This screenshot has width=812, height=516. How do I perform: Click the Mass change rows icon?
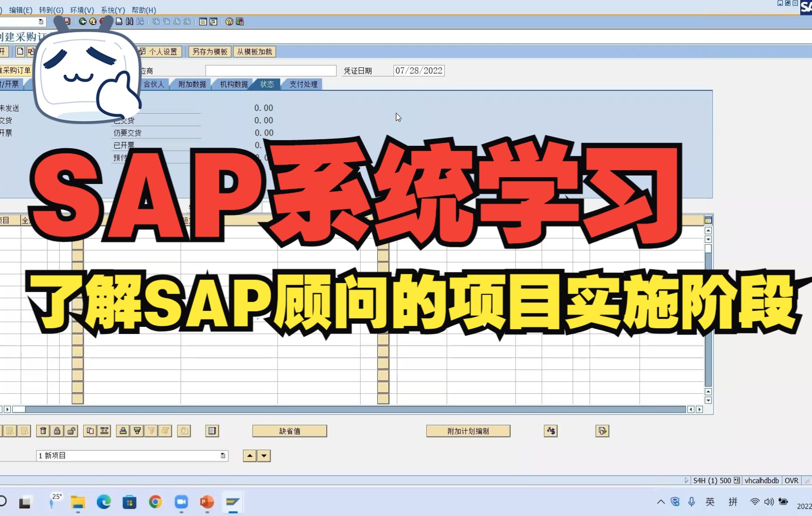tap(104, 431)
